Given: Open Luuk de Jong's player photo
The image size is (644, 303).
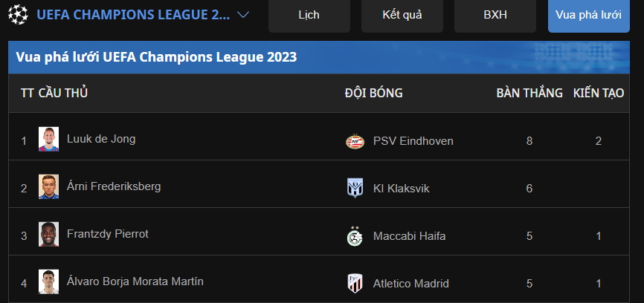Looking at the screenshot, I should (x=49, y=140).
